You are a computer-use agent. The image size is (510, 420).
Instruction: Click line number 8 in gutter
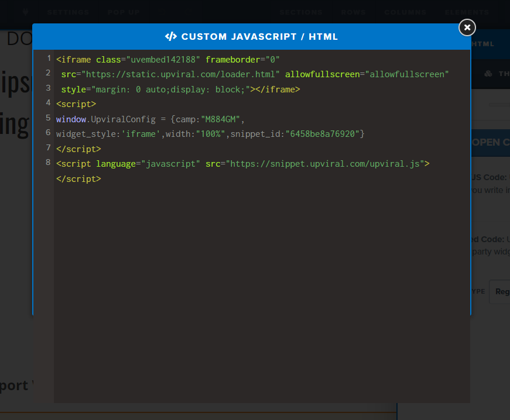coord(48,163)
